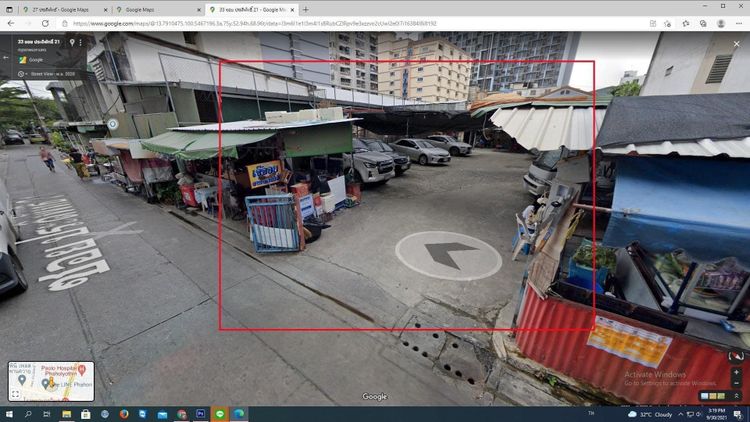750x422 pixels.
Task: Expand the minimap with the fullscreen icon
Action: (15, 394)
